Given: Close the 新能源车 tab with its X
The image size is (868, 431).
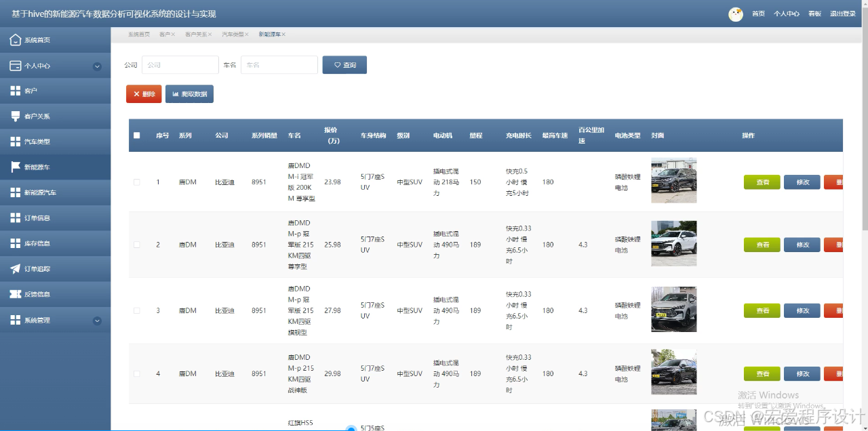Looking at the screenshot, I should click(283, 34).
